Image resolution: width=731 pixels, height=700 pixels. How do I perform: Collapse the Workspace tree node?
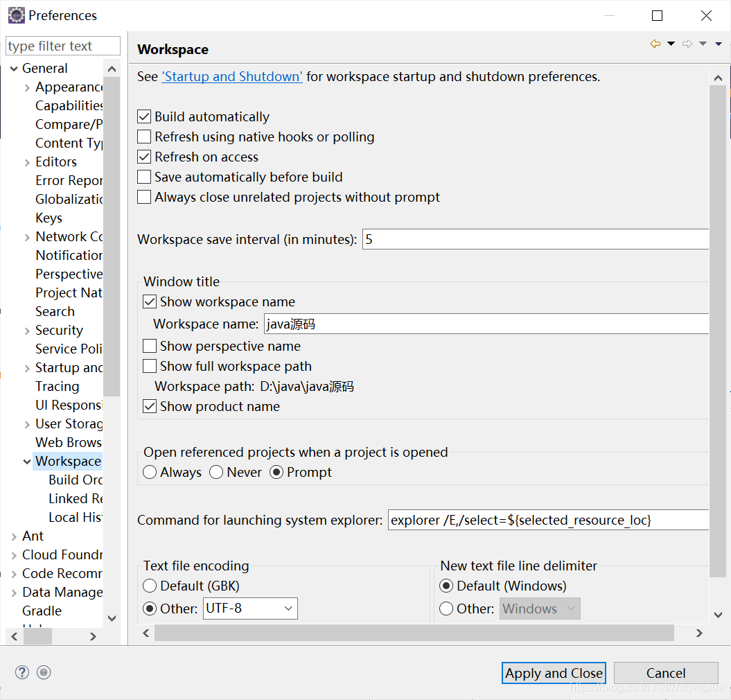pos(27,462)
